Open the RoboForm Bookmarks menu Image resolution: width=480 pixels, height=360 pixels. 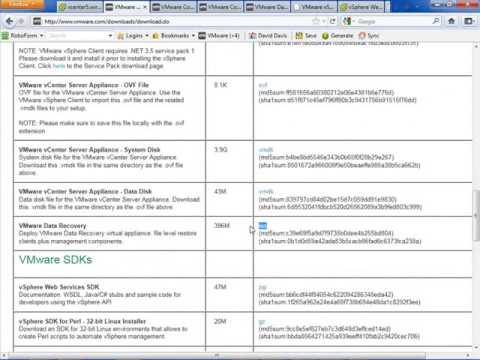(174, 36)
